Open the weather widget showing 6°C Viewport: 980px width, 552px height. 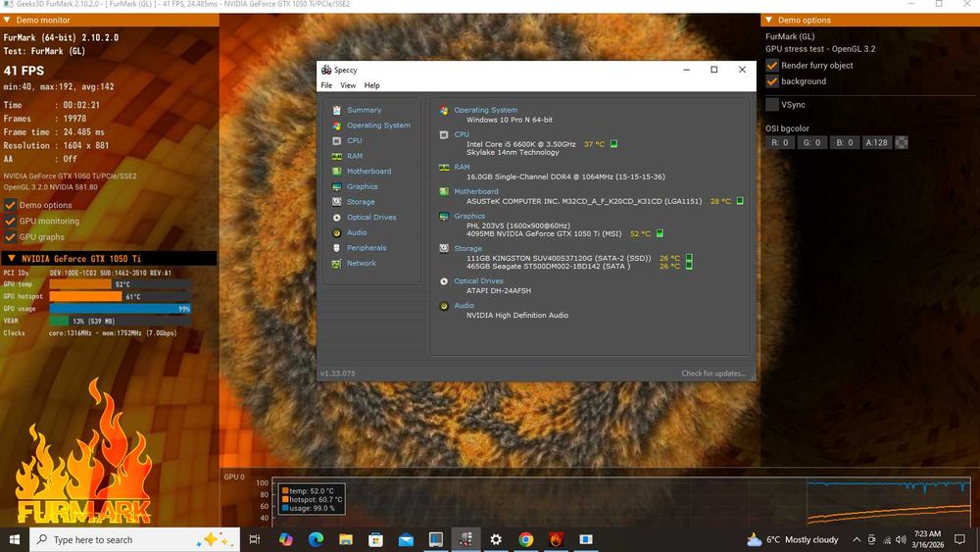(793, 539)
